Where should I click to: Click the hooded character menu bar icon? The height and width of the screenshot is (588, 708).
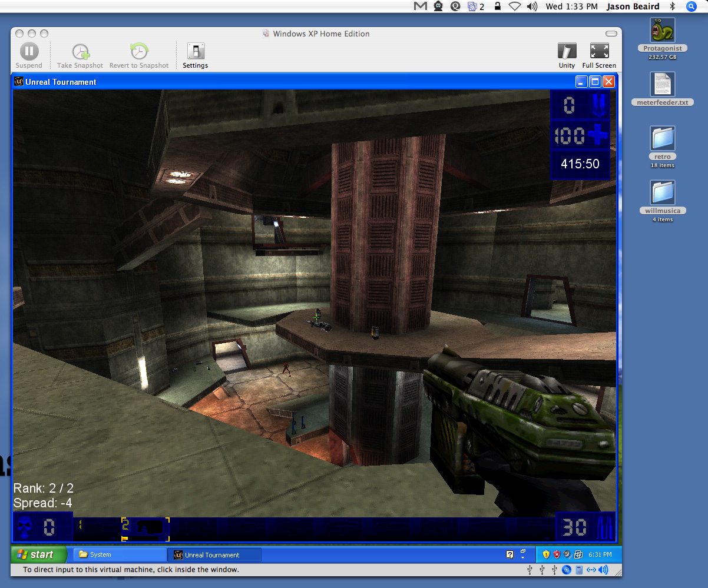point(438,6)
